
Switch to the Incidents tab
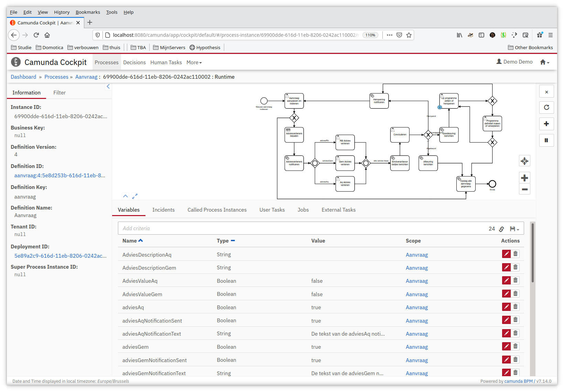pyautogui.click(x=163, y=210)
